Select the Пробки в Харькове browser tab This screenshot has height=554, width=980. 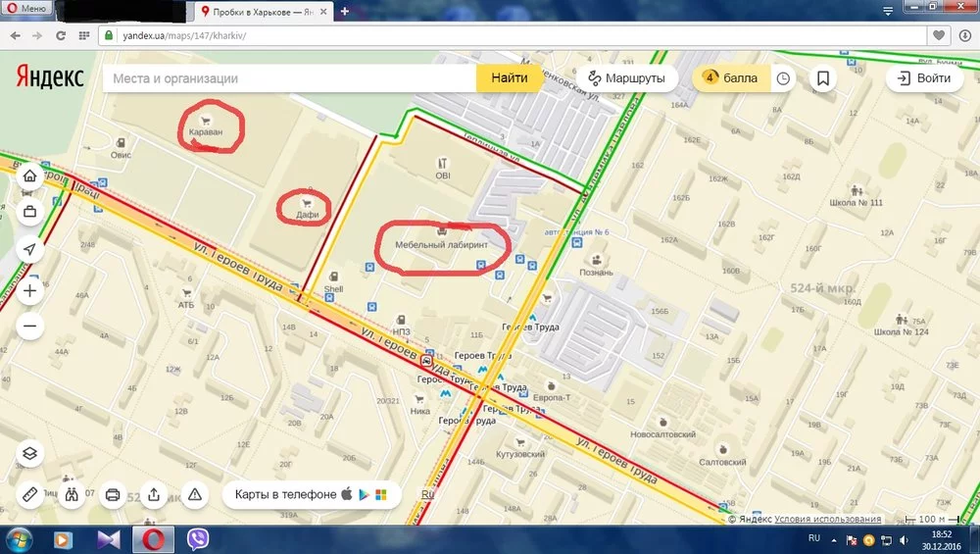(x=263, y=12)
